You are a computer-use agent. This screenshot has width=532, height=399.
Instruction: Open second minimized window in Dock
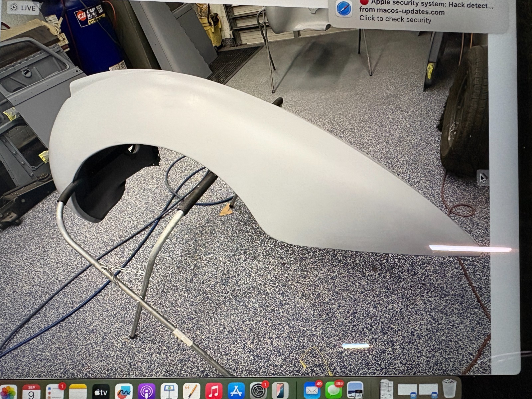428,390
